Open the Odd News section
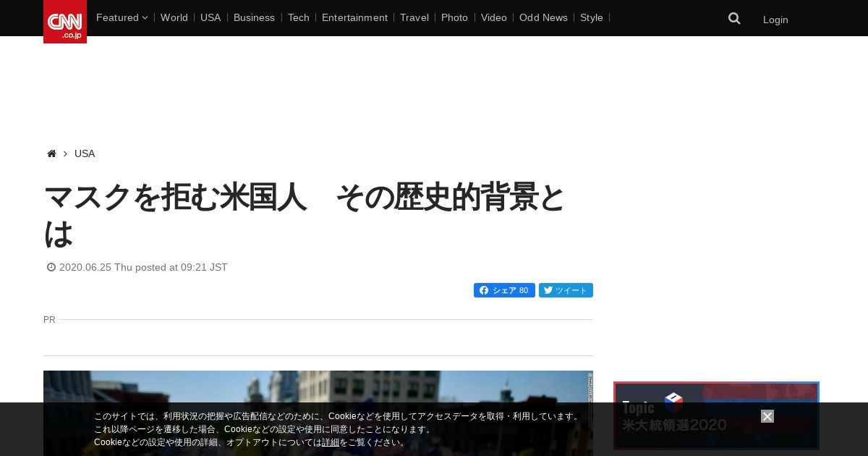The image size is (868, 456). [x=543, y=17]
